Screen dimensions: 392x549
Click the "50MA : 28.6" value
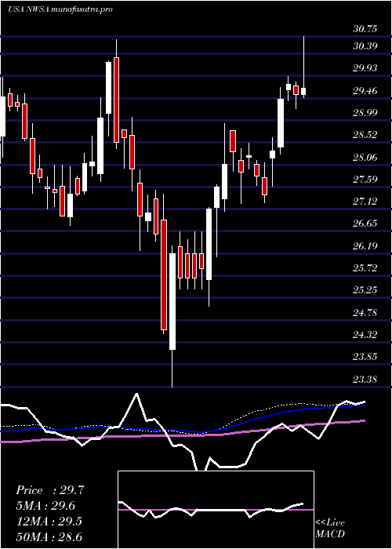pyautogui.click(x=49, y=536)
